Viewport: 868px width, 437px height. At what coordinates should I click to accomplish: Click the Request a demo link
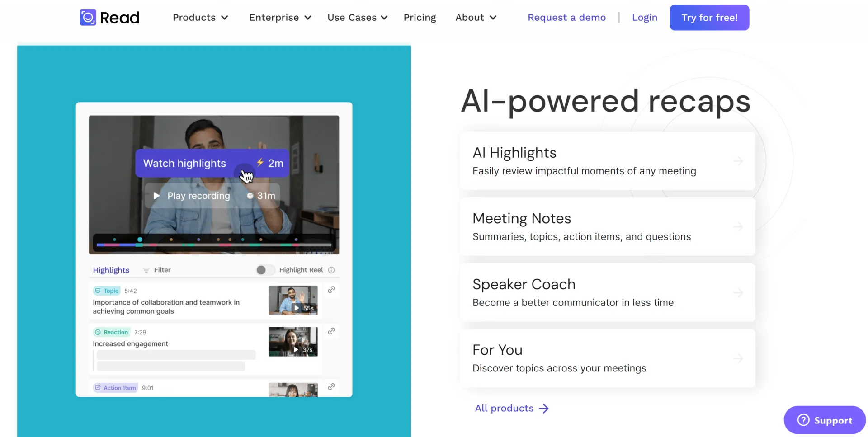coord(566,18)
